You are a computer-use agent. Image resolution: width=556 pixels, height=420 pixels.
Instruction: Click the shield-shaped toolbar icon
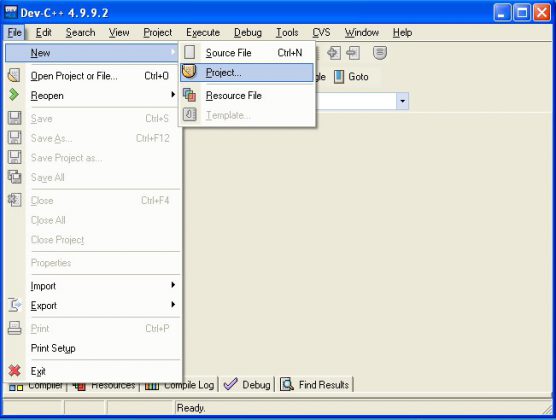pyautogui.click(x=380, y=53)
